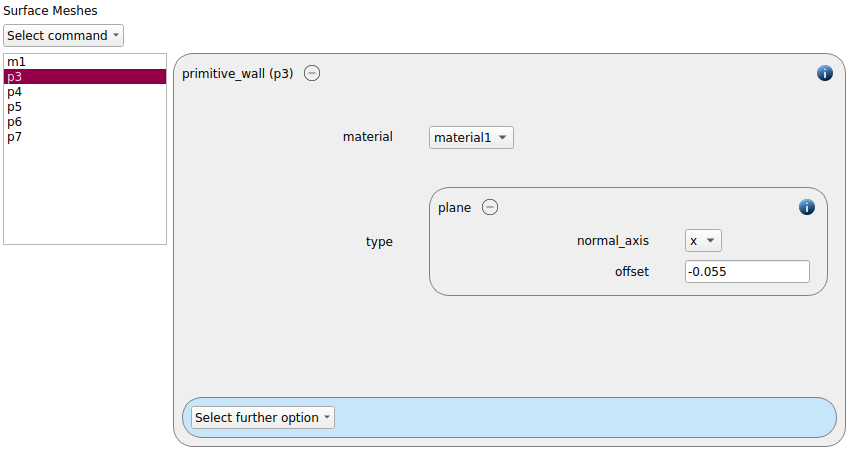Open info for primitive_wall (p3) panel

coord(825,73)
